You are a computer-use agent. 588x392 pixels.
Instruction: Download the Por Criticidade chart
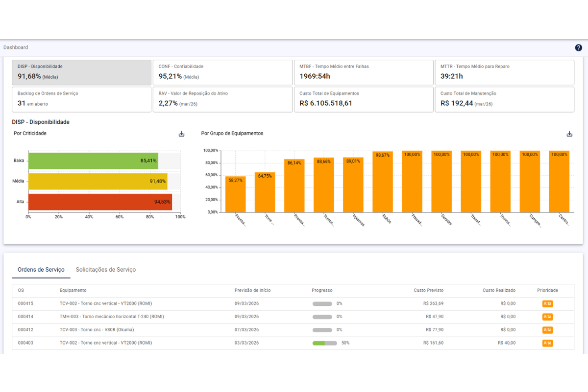point(181,133)
